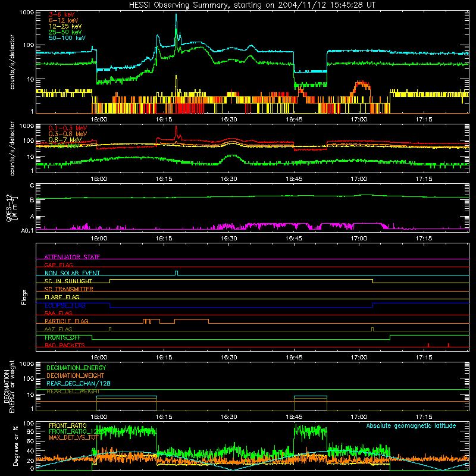Click the GOES-12 'B' level axis label
Screen dimensions: 476x476
32,200
